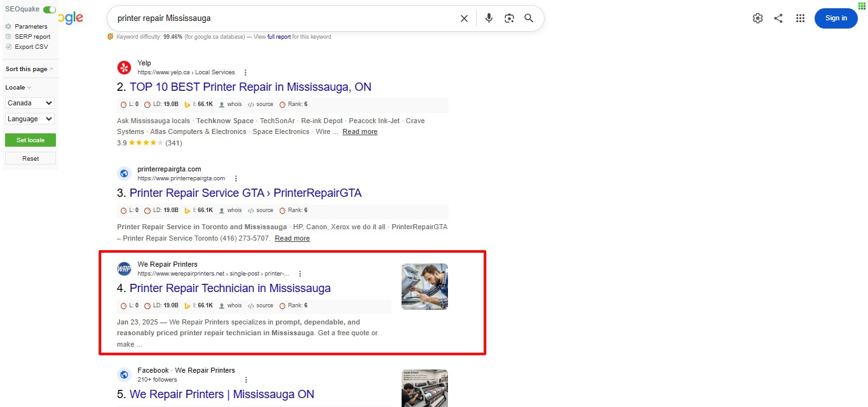Open the Google apps grid
Screen dimensions: 868x407
pyautogui.click(x=800, y=18)
